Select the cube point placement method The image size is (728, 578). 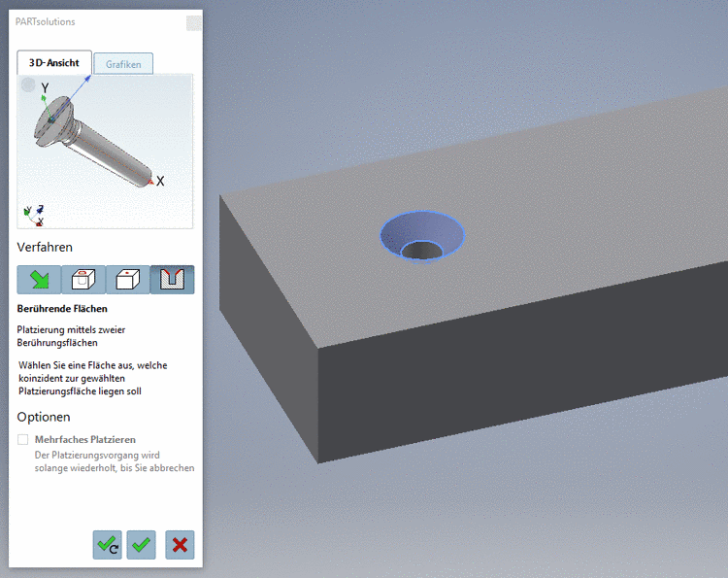128,280
